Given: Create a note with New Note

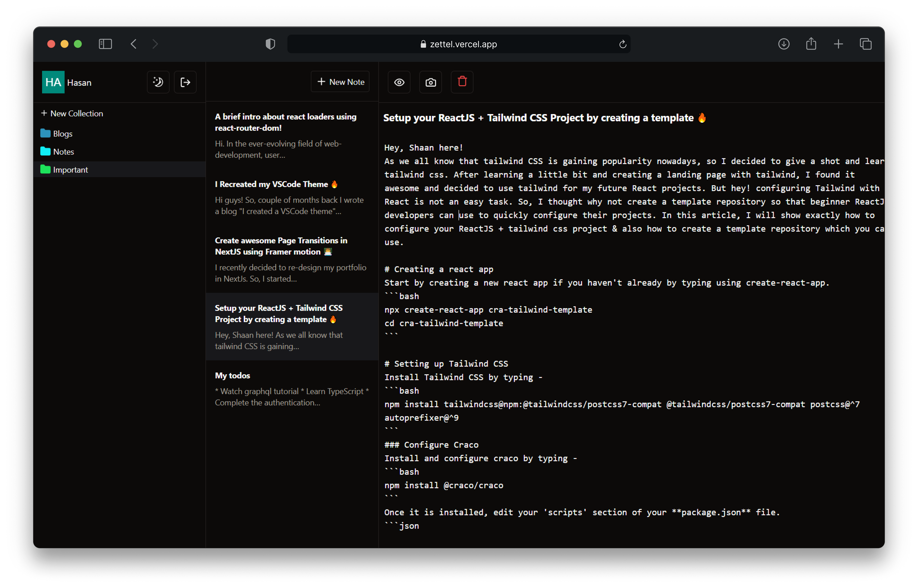Looking at the screenshot, I should 340,82.
